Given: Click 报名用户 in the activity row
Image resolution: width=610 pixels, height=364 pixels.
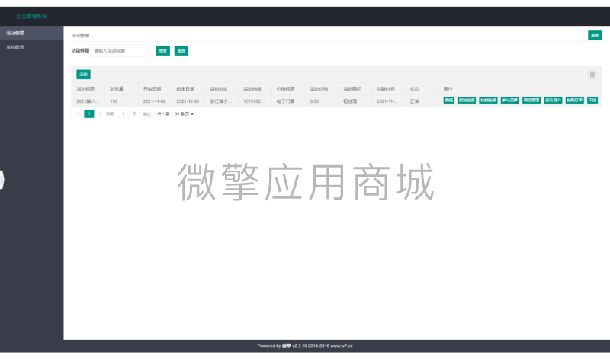Looking at the screenshot, I should tap(553, 101).
